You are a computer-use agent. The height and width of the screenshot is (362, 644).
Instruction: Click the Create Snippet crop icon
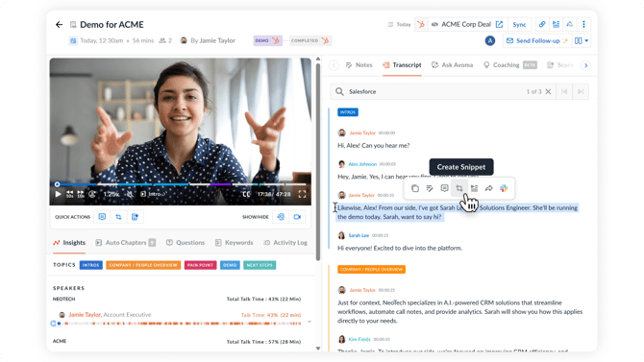point(459,188)
